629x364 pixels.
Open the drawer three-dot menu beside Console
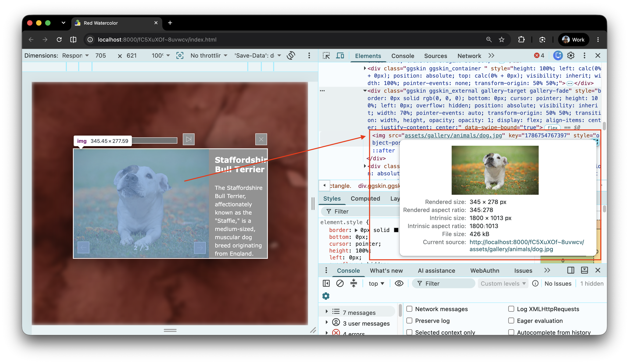326,270
